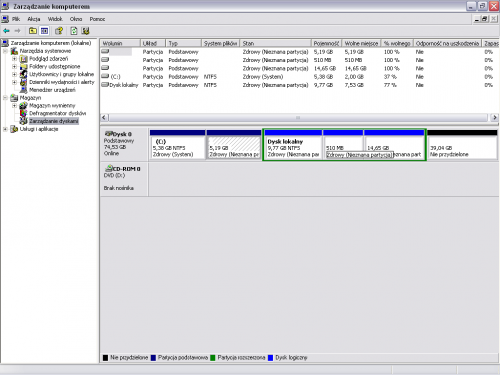Image resolution: width=500 pixels, height=375 pixels.
Task: Sort by the System plików column header
Action: pyautogui.click(x=220, y=43)
